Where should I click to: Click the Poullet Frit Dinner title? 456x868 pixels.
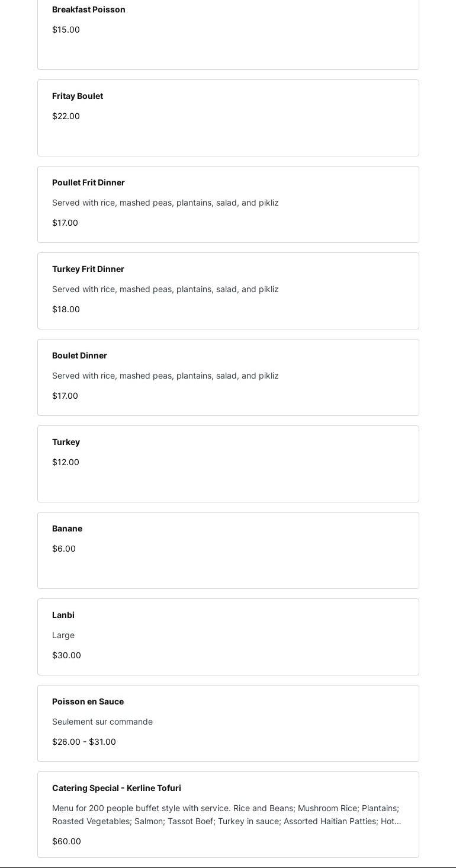click(88, 182)
